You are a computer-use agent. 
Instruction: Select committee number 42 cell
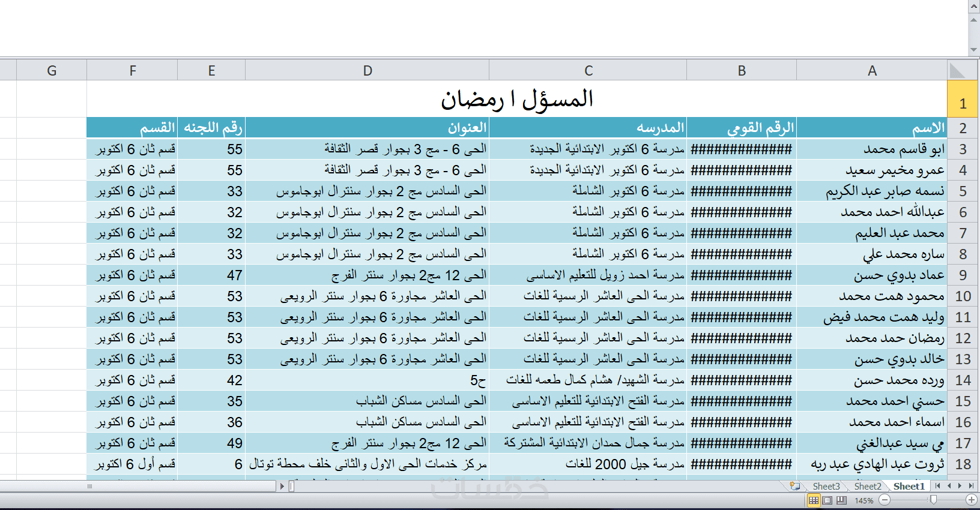211,380
